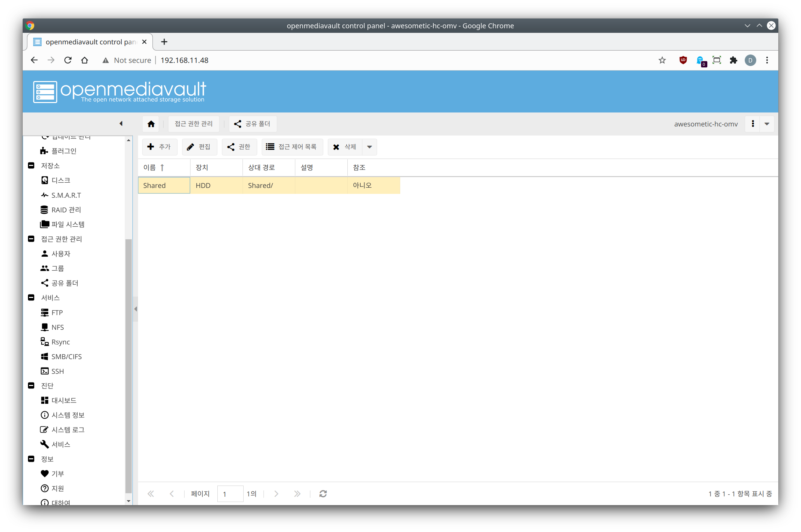The height and width of the screenshot is (532, 801).
Task: Click the 접근 제어 목록 button
Action: (292, 147)
